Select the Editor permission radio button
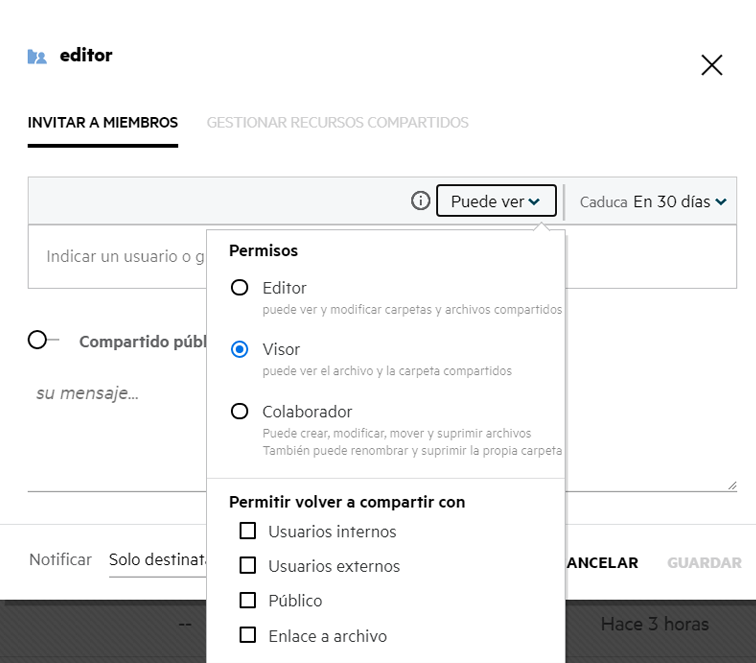756x663 pixels. click(240, 288)
